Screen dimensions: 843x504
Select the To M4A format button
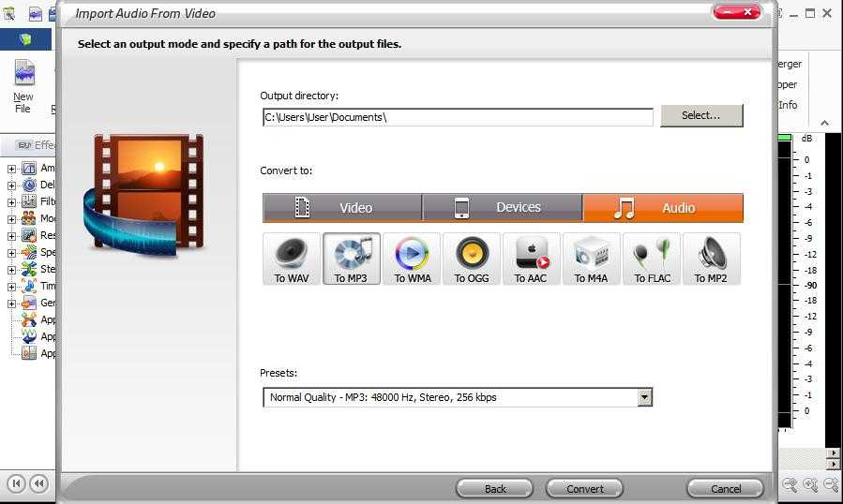pos(592,259)
